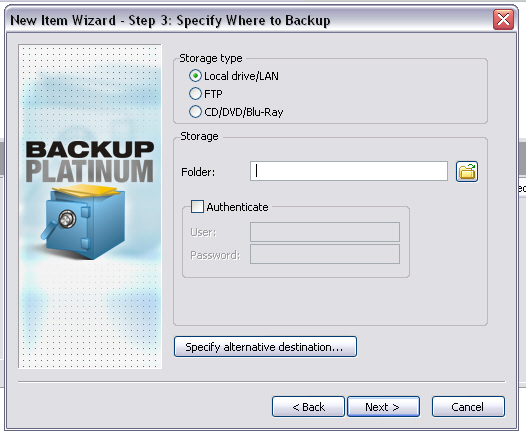This screenshot has height=435, width=526.
Task: Click the User name field
Action: coord(325,232)
